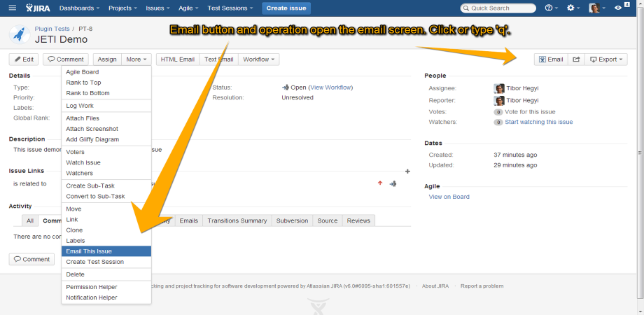Viewport: 644px width, 315px height.
Task: Click the reporter Tibor Hegyi avatar
Action: point(499,101)
